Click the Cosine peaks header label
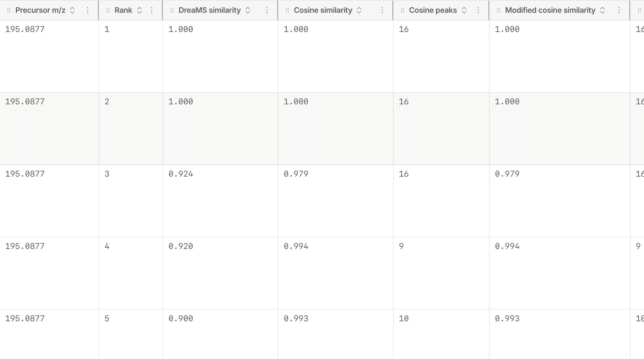The height and width of the screenshot is (359, 644). pyautogui.click(x=433, y=10)
